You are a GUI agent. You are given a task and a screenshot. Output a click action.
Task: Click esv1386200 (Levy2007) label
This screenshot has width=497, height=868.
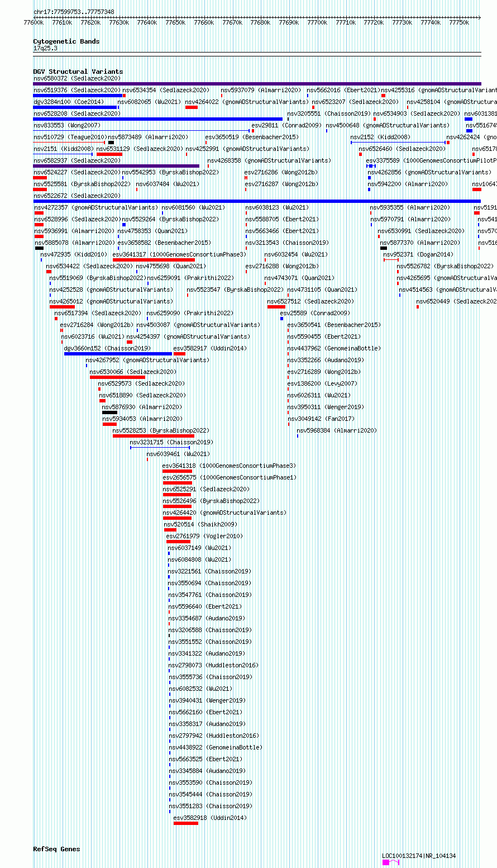[322, 383]
